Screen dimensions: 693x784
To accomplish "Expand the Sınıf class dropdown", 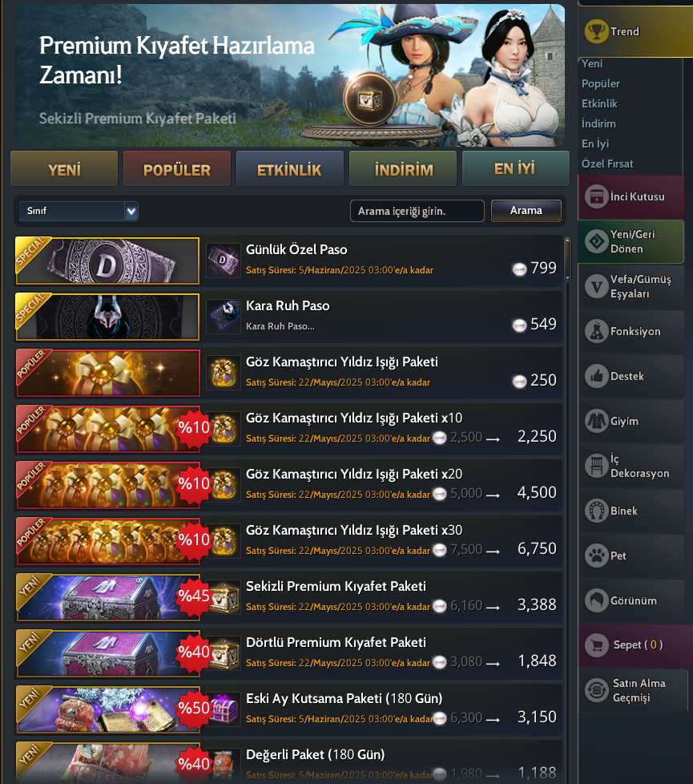I will (x=79, y=211).
